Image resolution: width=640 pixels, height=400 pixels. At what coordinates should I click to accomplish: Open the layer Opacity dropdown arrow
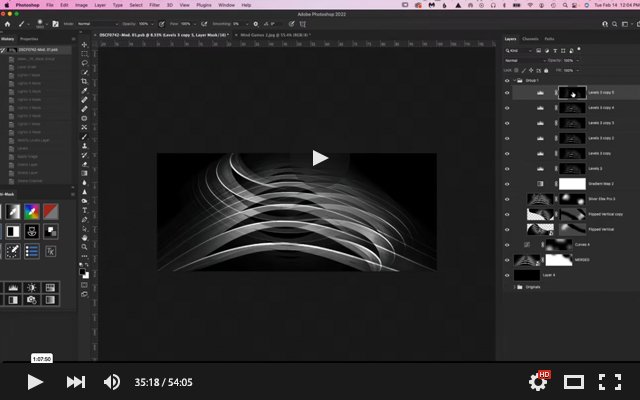pyautogui.click(x=577, y=60)
